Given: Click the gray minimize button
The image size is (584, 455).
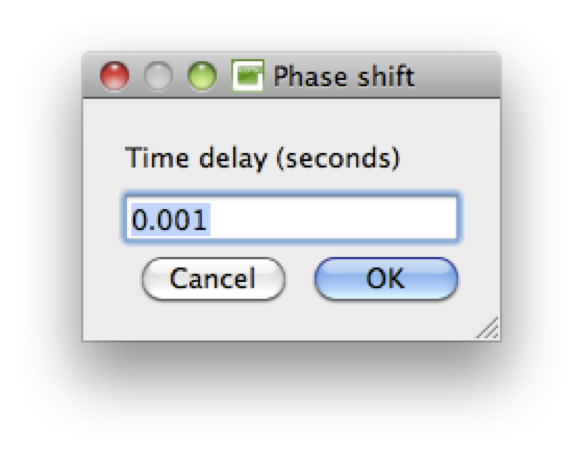Looking at the screenshot, I should [x=158, y=76].
